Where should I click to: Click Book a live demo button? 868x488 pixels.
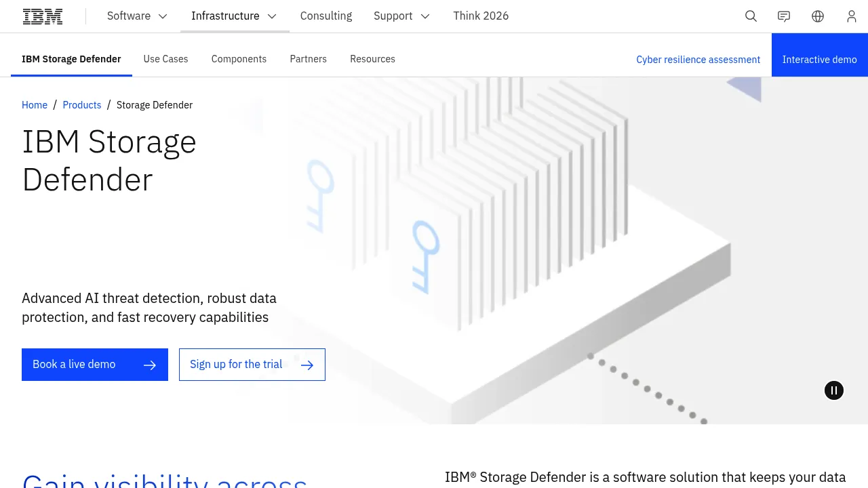point(95,365)
